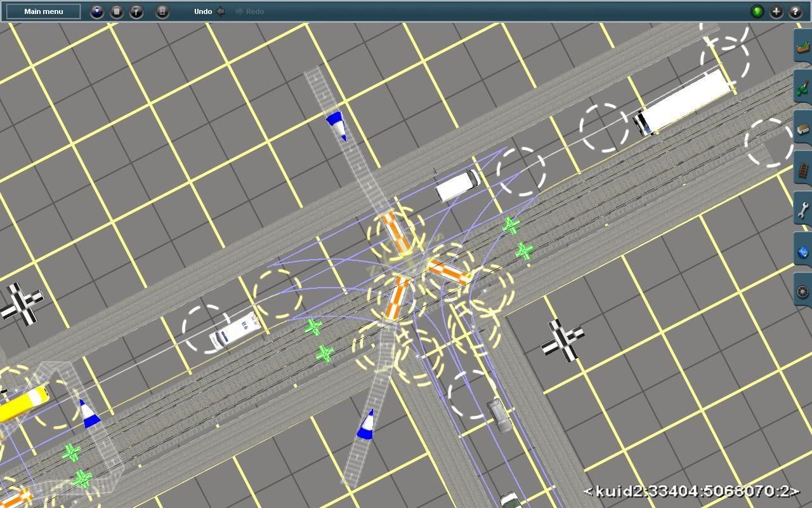
Task: Select the white dashed circle on the side road
Action: [x=473, y=394]
